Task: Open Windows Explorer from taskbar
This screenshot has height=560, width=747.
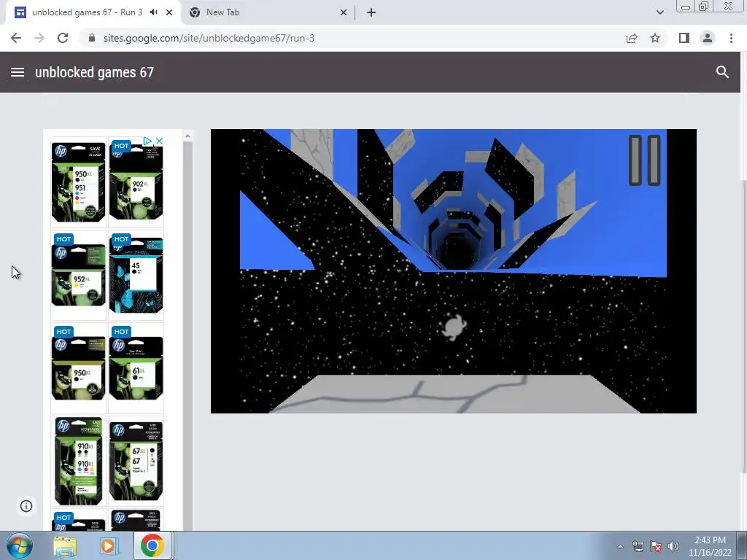Action: tap(65, 546)
